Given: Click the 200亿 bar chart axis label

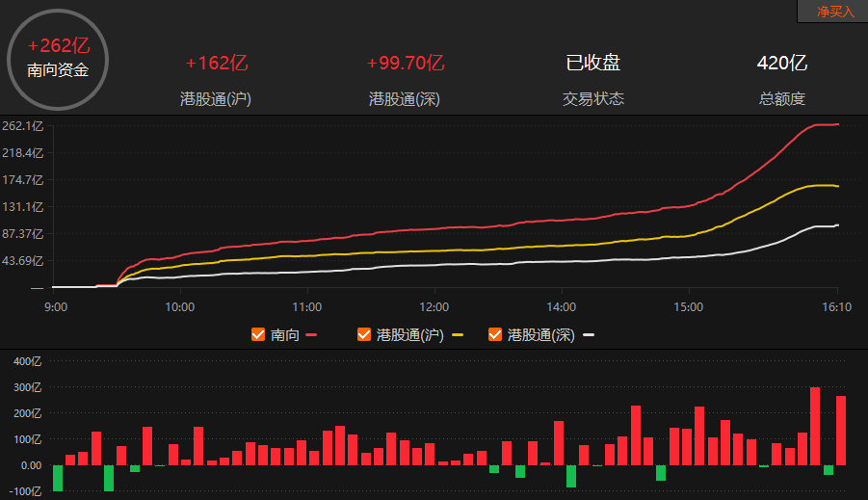Looking at the screenshot, I should point(28,413).
